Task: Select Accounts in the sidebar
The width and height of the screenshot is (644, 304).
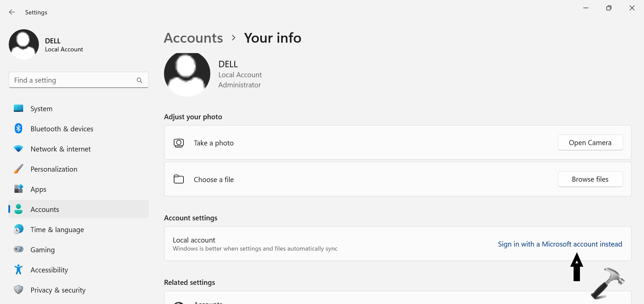Action: (45, 210)
